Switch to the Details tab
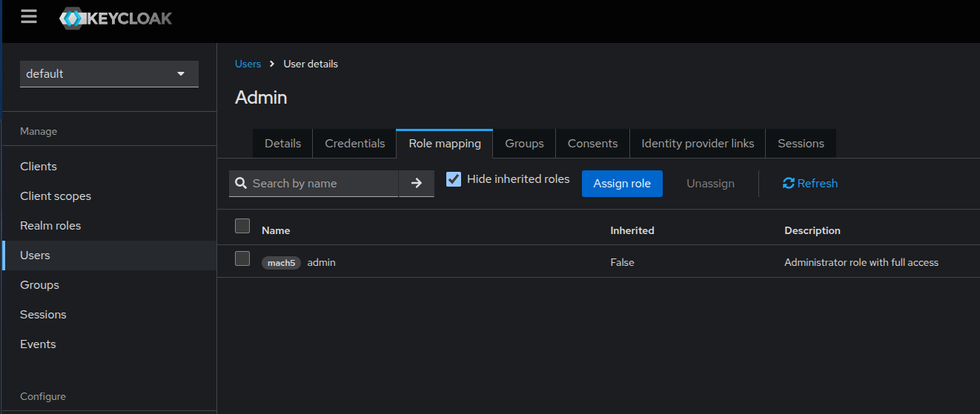The height and width of the screenshot is (414, 980). click(283, 144)
